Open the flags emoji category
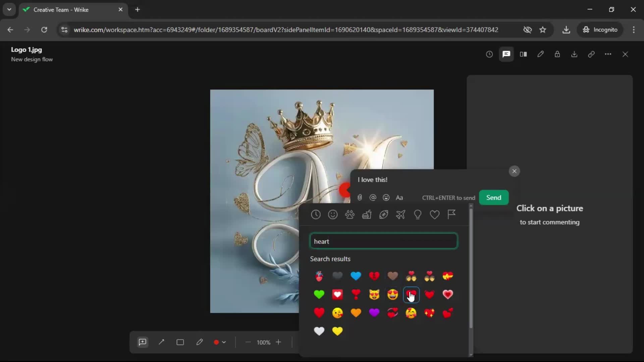 coord(451,215)
